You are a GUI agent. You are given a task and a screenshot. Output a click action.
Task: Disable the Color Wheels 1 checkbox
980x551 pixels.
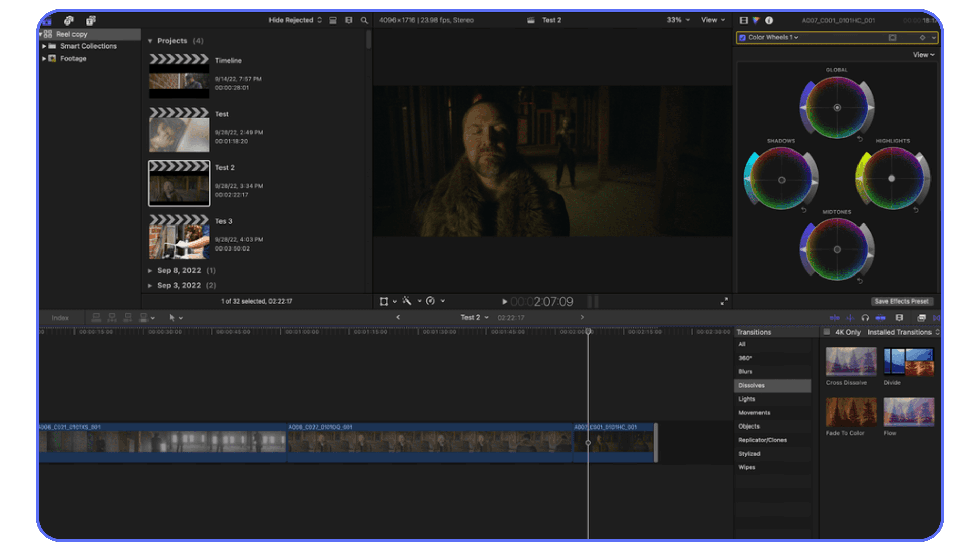click(743, 38)
